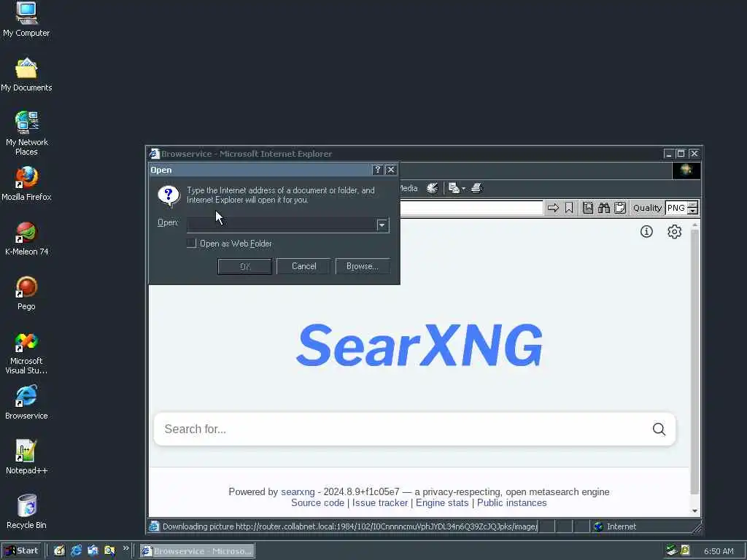The height and width of the screenshot is (560, 747).
Task: Click the yellow tray icon beside the clock
Action: pyautogui.click(x=684, y=550)
